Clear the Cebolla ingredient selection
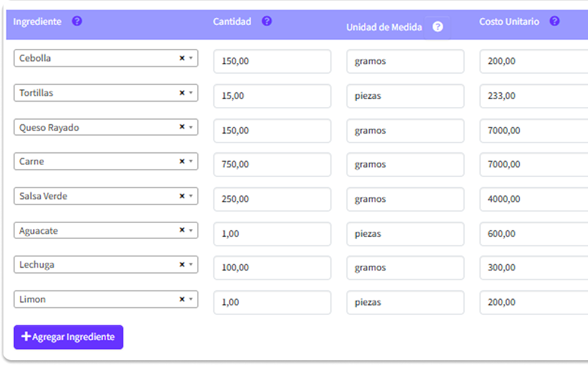588x365 pixels. (182, 58)
